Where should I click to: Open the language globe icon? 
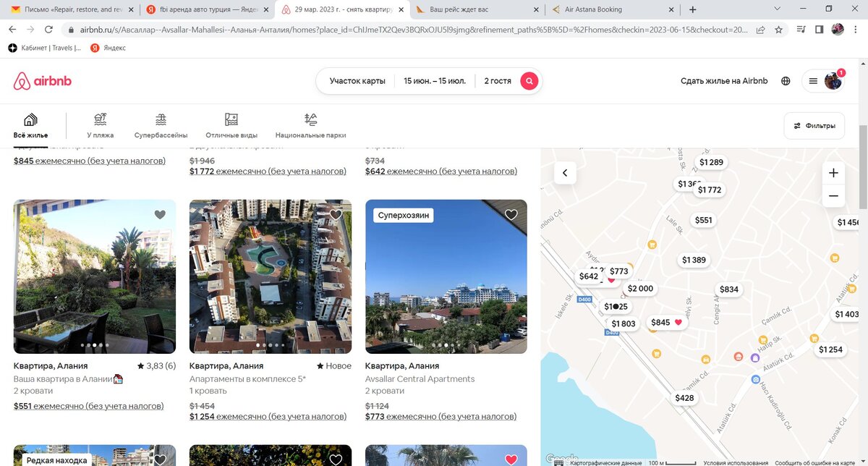pos(786,81)
